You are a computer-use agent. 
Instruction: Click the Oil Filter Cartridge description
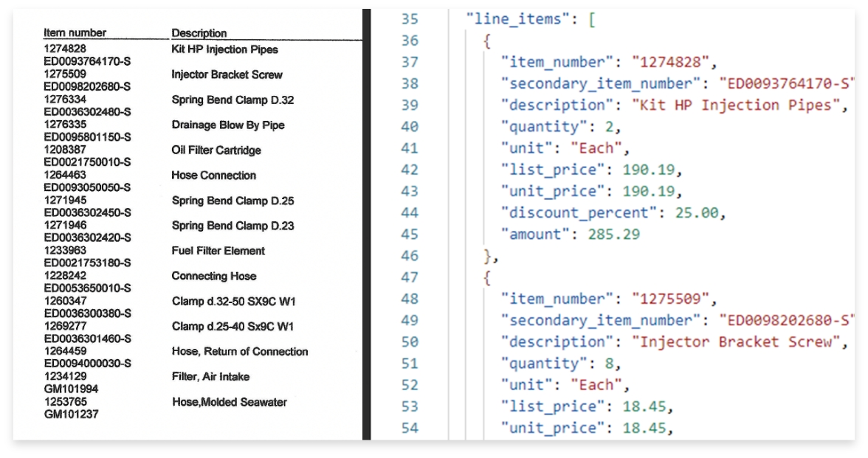pyautogui.click(x=216, y=150)
